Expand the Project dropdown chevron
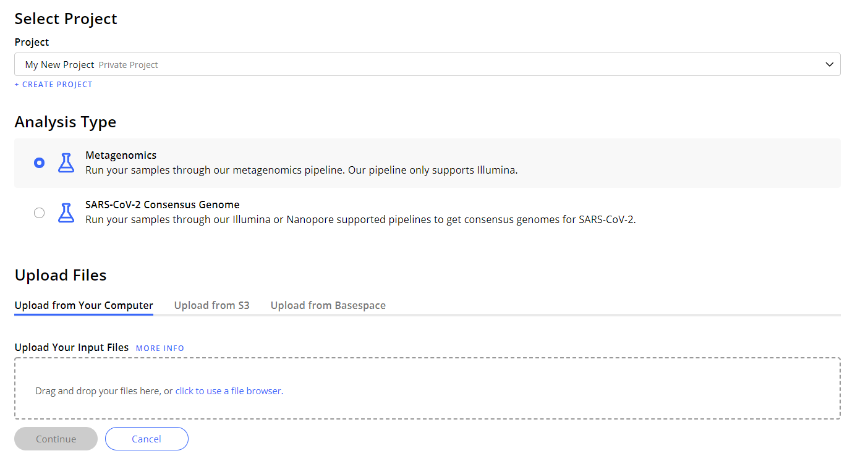868x456 pixels. [830, 64]
